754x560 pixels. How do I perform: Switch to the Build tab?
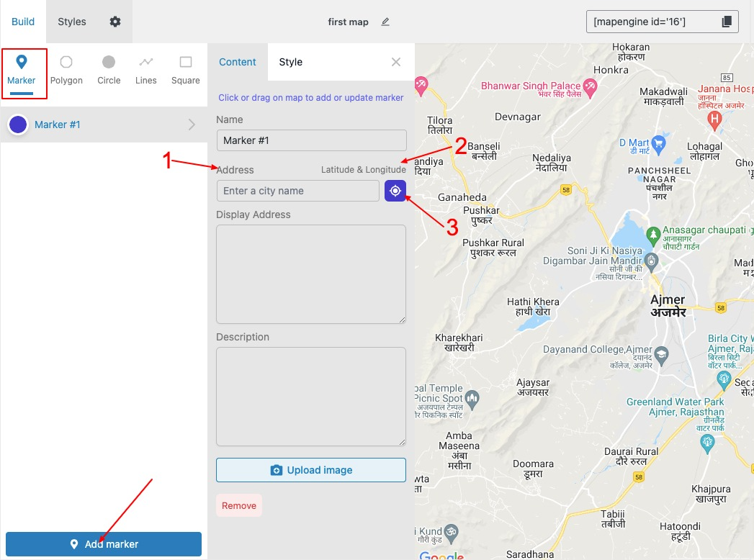(x=23, y=22)
